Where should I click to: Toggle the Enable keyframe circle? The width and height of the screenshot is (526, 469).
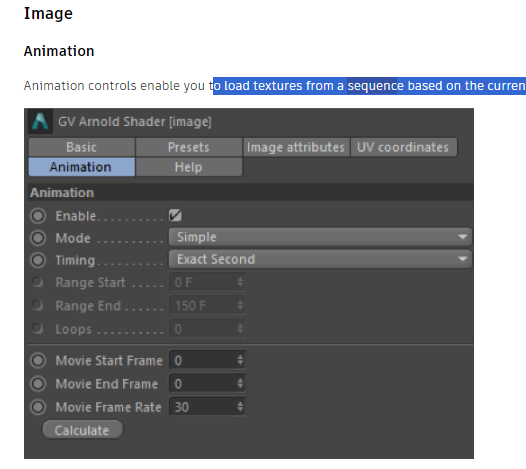38,216
